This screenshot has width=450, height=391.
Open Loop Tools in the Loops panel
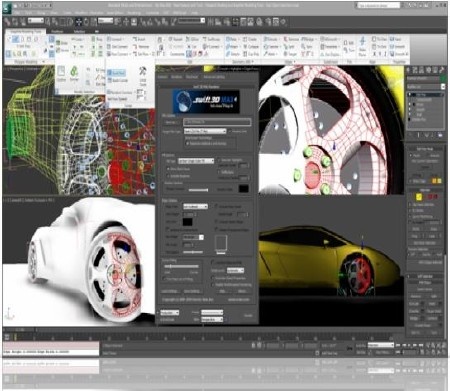(143, 75)
